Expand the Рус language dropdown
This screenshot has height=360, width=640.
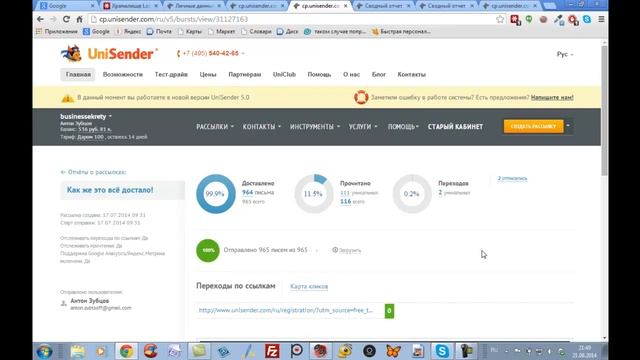click(x=565, y=54)
